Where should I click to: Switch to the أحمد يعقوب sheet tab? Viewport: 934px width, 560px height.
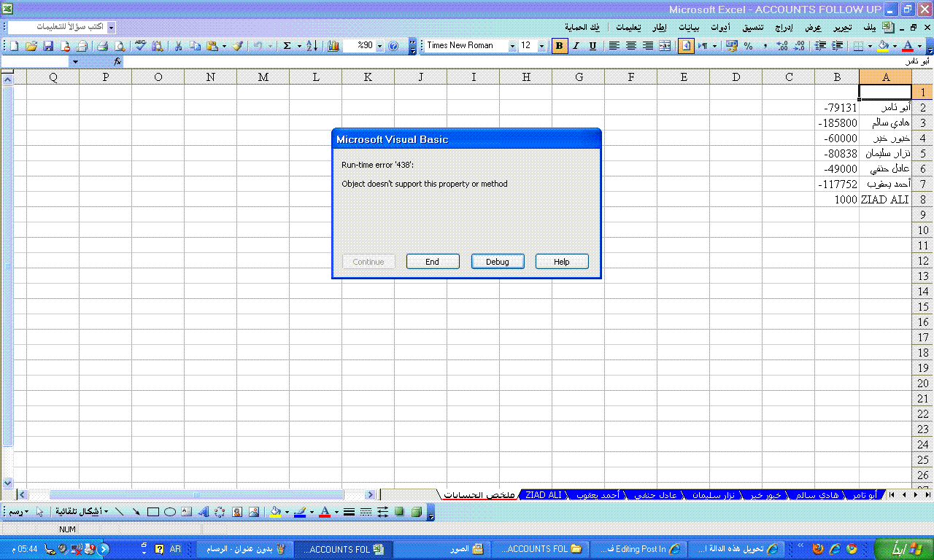click(598, 495)
